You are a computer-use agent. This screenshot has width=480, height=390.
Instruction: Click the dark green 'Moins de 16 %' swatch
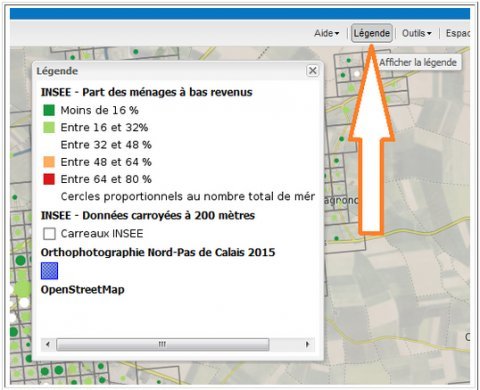[x=49, y=110]
